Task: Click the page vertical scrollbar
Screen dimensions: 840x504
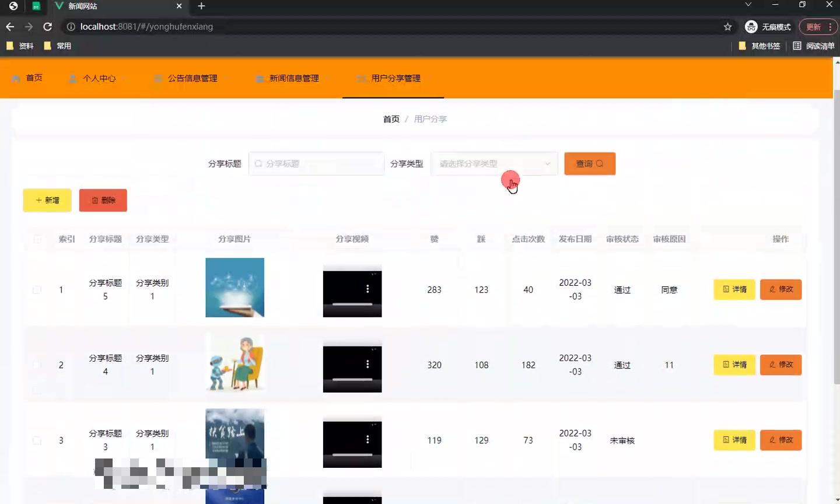Action: coord(836,236)
